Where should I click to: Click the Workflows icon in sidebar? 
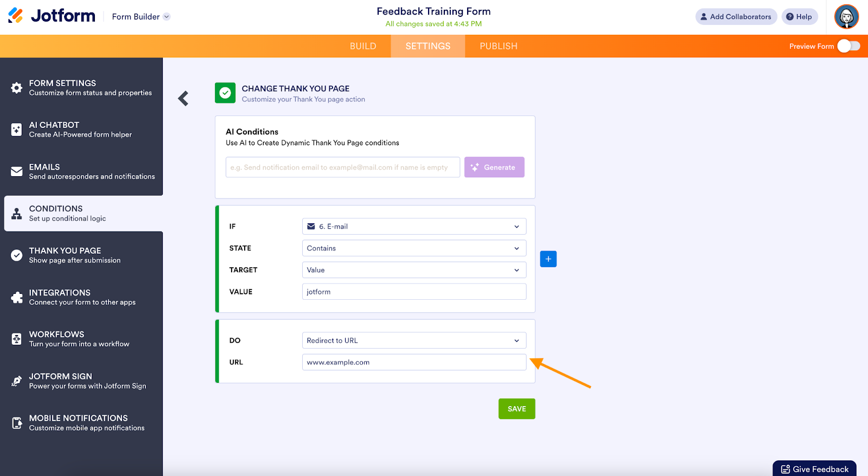(17, 339)
